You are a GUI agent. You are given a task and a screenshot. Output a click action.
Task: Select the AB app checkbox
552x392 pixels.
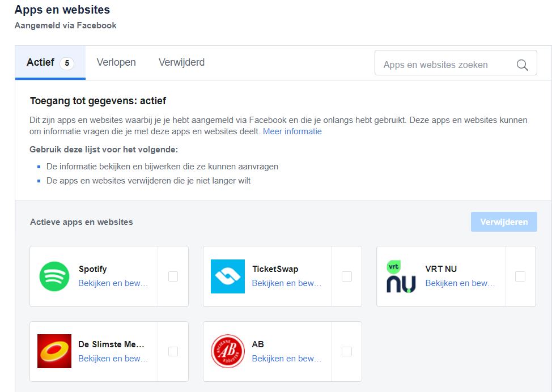(x=346, y=351)
